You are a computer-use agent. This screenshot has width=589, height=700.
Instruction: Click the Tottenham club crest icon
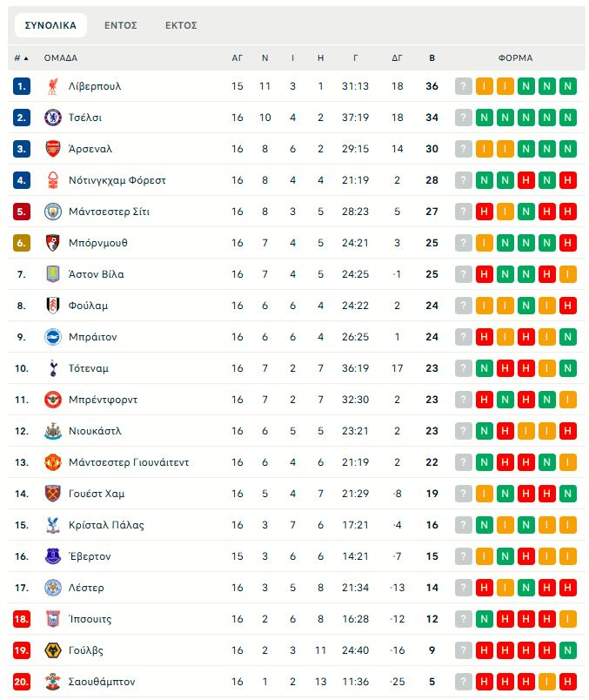(x=52, y=368)
